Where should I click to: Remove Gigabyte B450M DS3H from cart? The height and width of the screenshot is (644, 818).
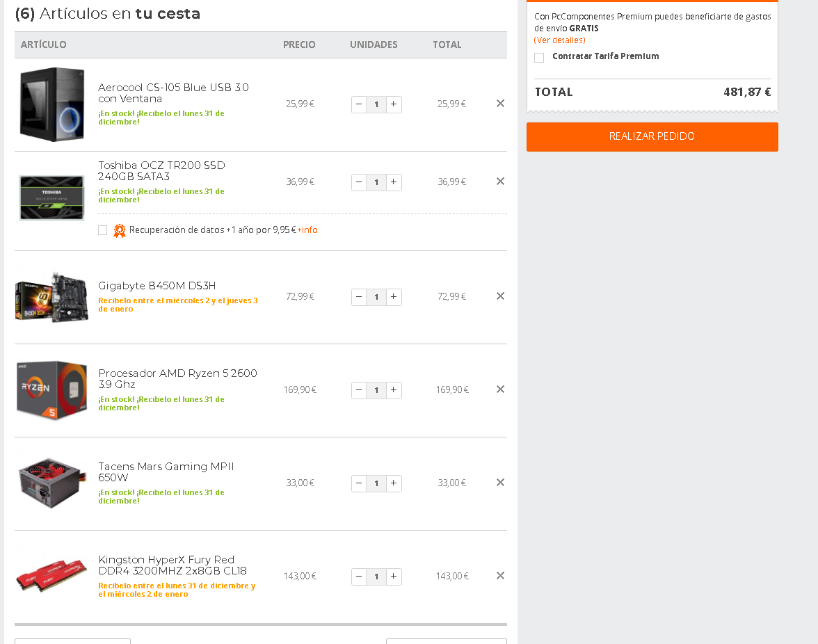(x=500, y=296)
